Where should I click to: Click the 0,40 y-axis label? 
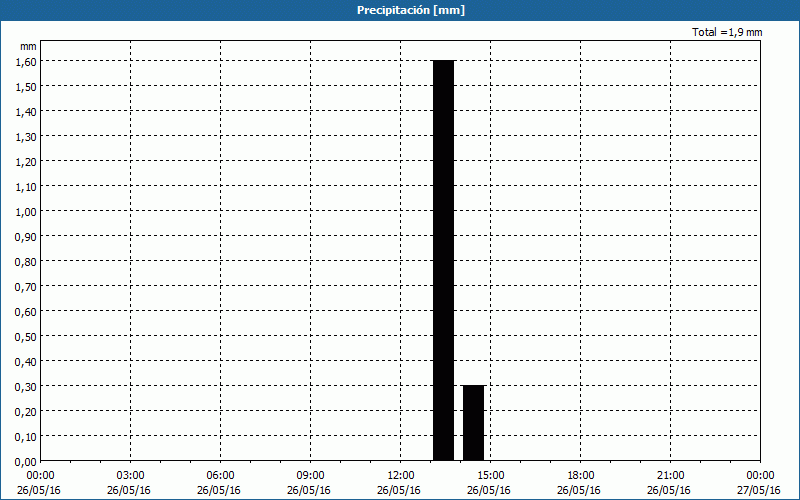point(26,361)
